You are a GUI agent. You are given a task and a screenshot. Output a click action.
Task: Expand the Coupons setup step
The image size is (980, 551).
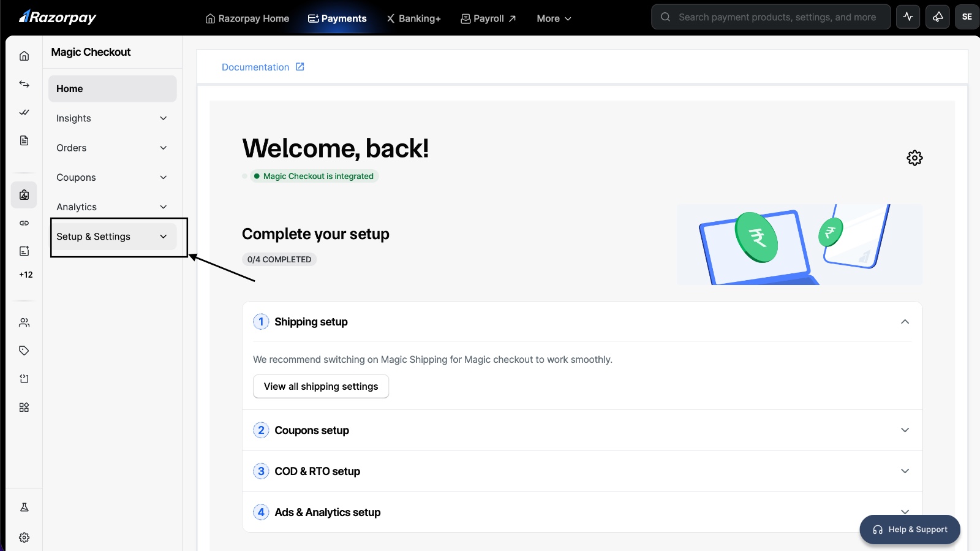click(x=582, y=430)
